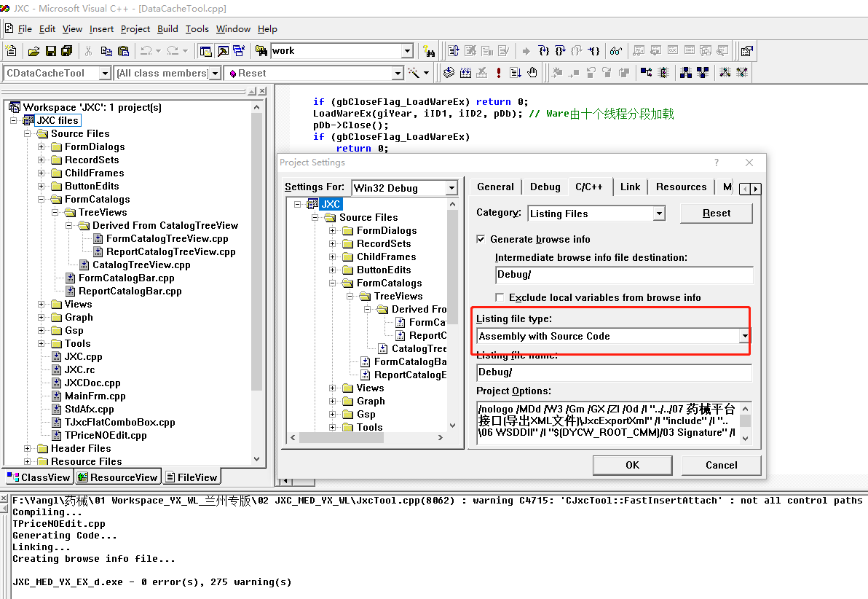
Task: Click the Find in Files binoculars icon
Action: [x=261, y=51]
